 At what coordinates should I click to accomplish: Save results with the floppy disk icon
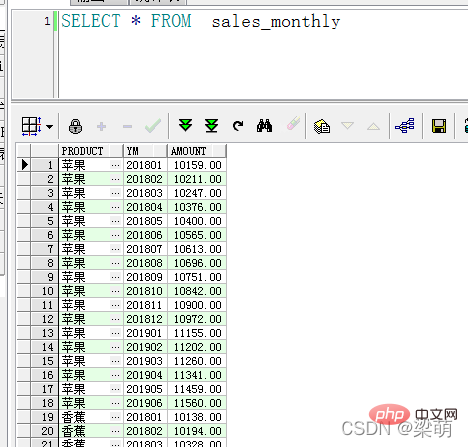pyautogui.click(x=439, y=126)
